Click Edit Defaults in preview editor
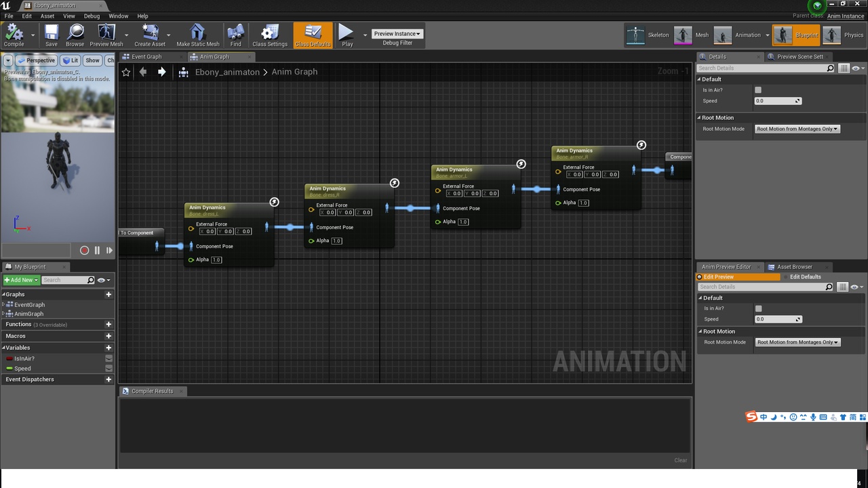This screenshot has width=868, height=488. (805, 277)
